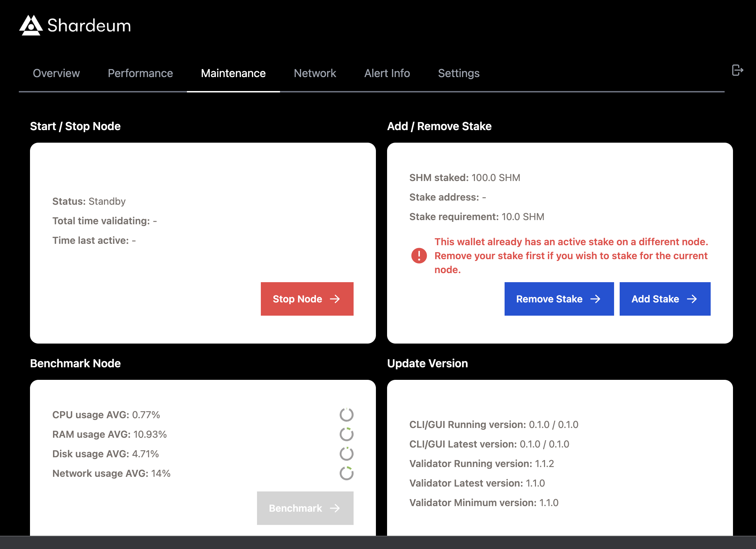
Task: Click the Add Stake button
Action: point(665,299)
